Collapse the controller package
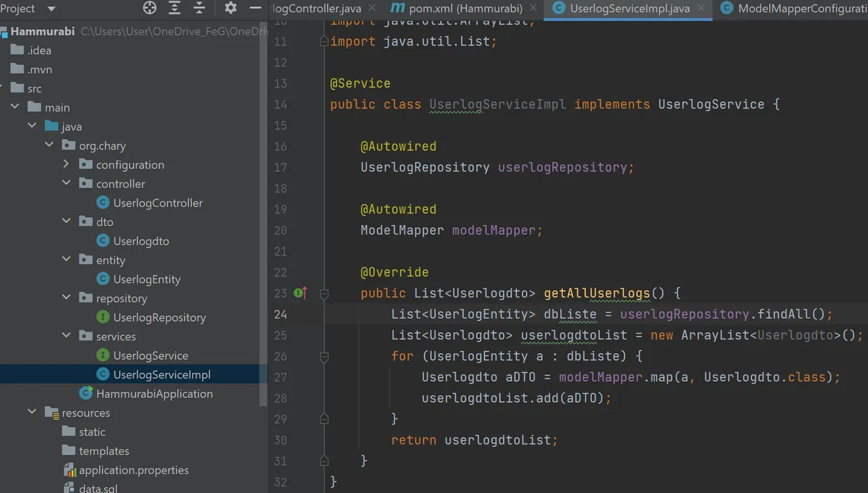Screen dimensions: 868x493 [x=66, y=183]
